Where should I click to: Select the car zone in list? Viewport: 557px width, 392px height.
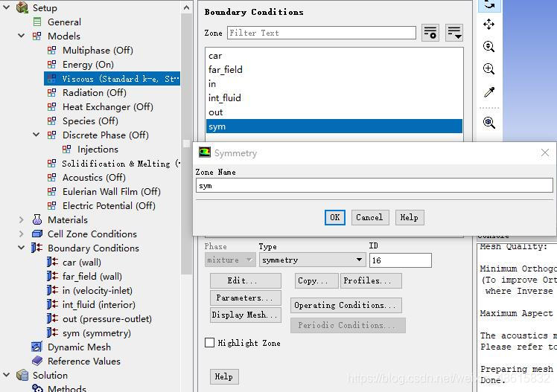coord(334,56)
